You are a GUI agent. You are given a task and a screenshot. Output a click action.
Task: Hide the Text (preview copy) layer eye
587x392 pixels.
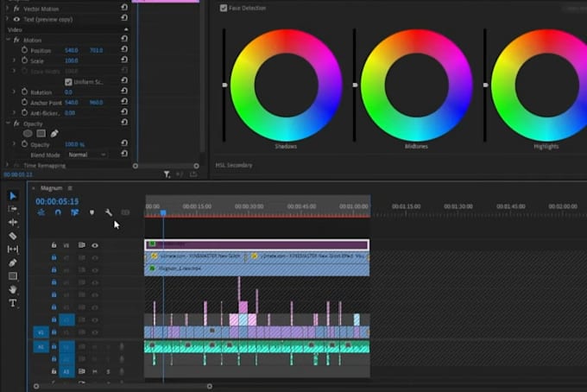pos(16,19)
